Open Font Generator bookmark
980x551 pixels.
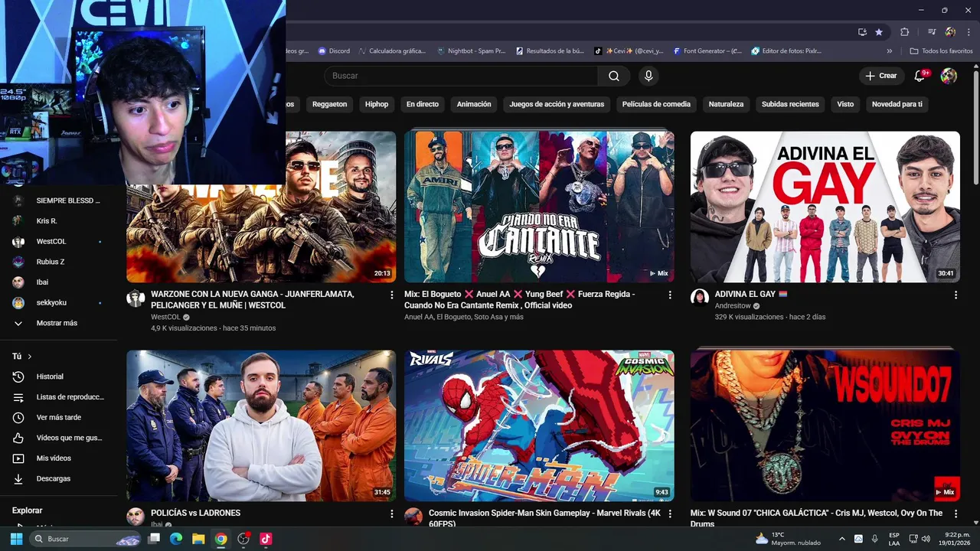[x=708, y=51]
